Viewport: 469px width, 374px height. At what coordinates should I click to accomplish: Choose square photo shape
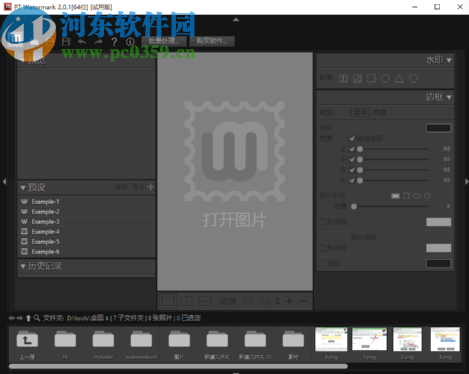[x=406, y=196]
